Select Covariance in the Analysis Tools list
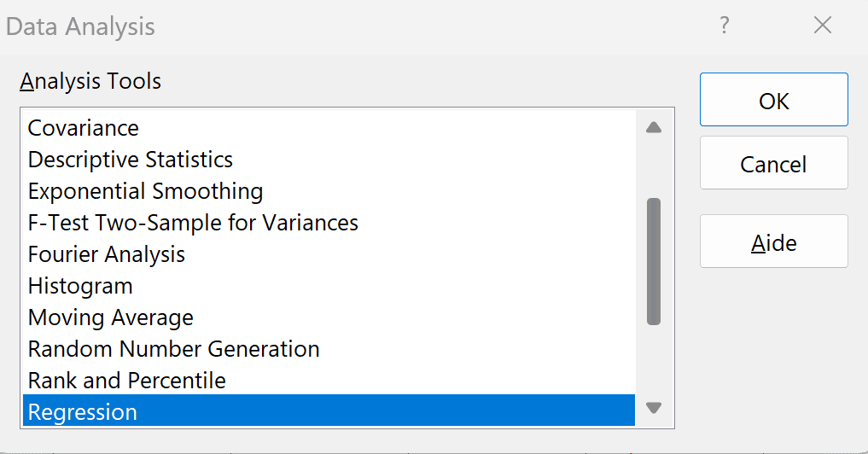The image size is (868, 454). (x=84, y=128)
